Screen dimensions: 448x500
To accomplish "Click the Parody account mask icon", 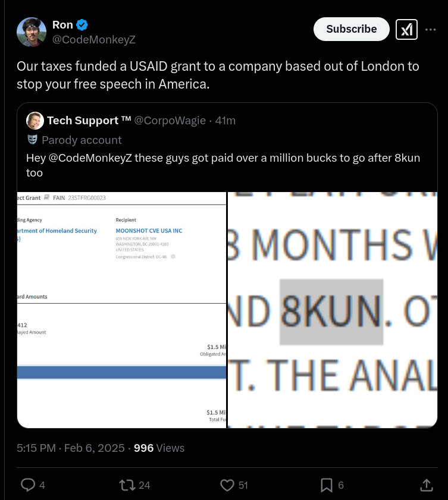I will (33, 140).
